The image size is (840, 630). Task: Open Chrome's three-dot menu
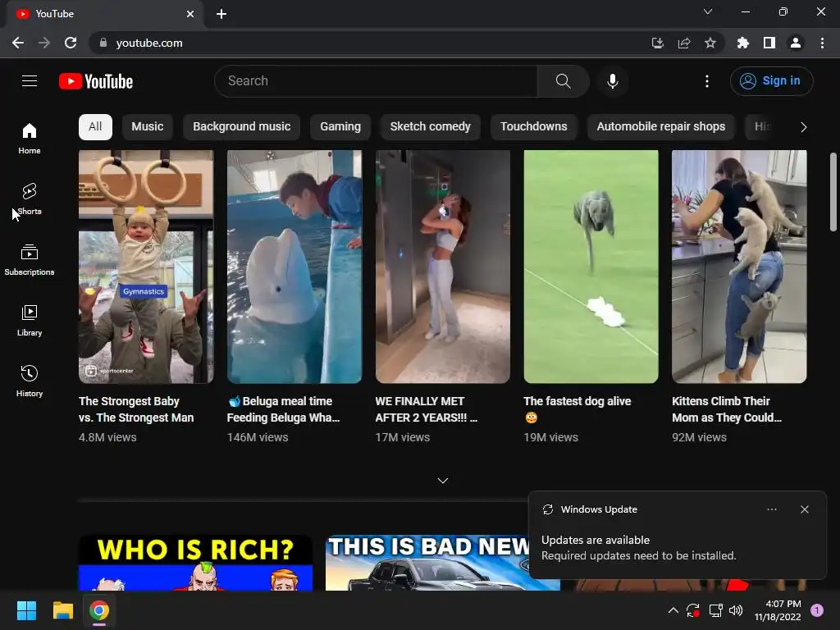point(822,43)
